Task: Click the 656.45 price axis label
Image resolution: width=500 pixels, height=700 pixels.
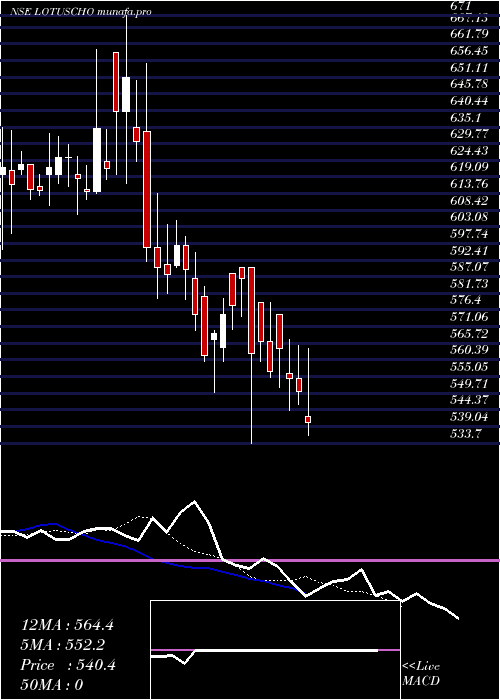Action: click(470, 51)
